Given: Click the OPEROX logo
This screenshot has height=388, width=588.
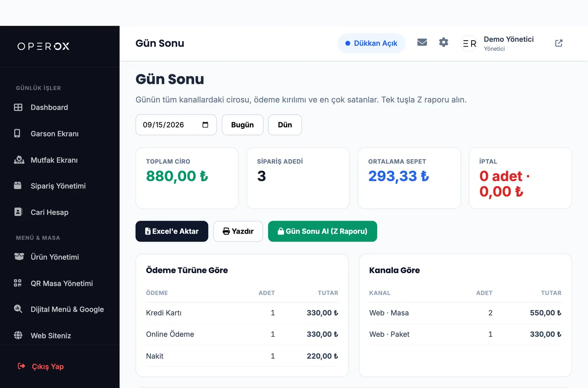Looking at the screenshot, I should [43, 46].
